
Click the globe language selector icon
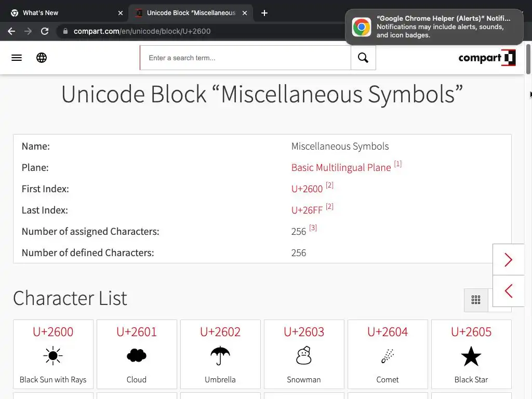coord(42,58)
